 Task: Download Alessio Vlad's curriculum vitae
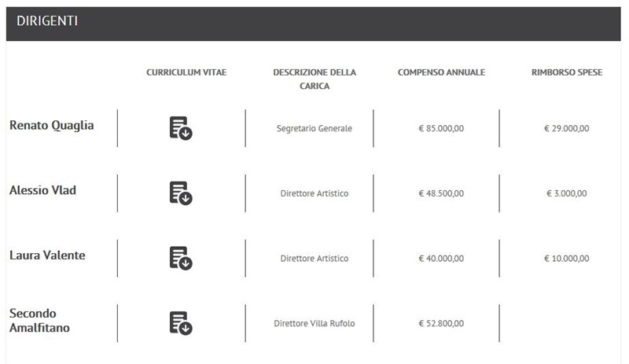point(181,193)
